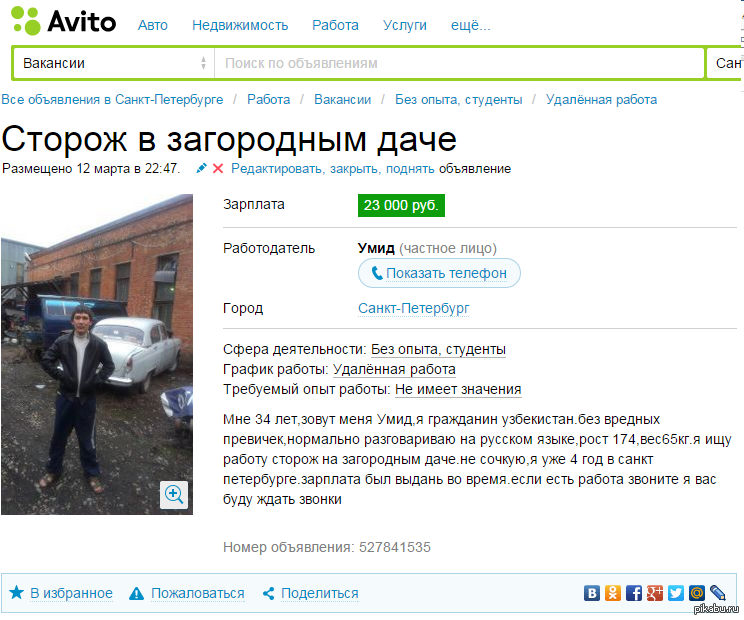This screenshot has height=620, width=744.
Task: Open the ещё... menu
Action: (x=470, y=25)
